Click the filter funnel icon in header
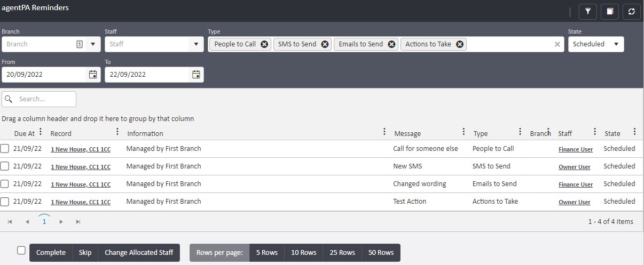This screenshot has height=265, width=644. pos(587,11)
